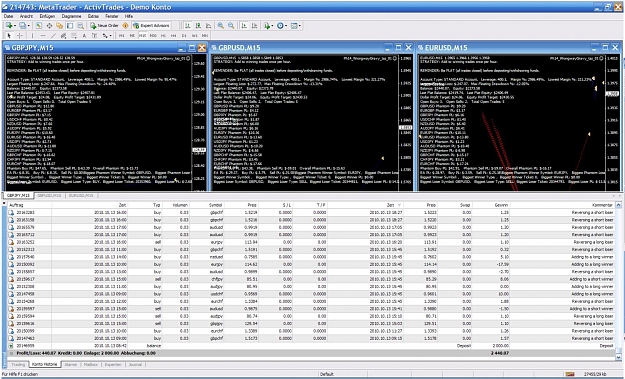The height and width of the screenshot is (379, 625).
Task: Show the Navigator panel icon
Action: coord(59,26)
